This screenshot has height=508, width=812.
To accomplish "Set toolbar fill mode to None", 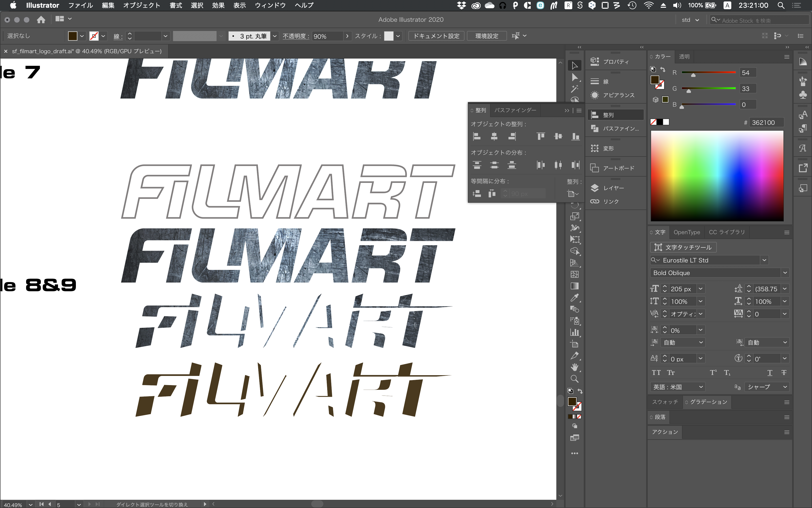I will click(579, 417).
